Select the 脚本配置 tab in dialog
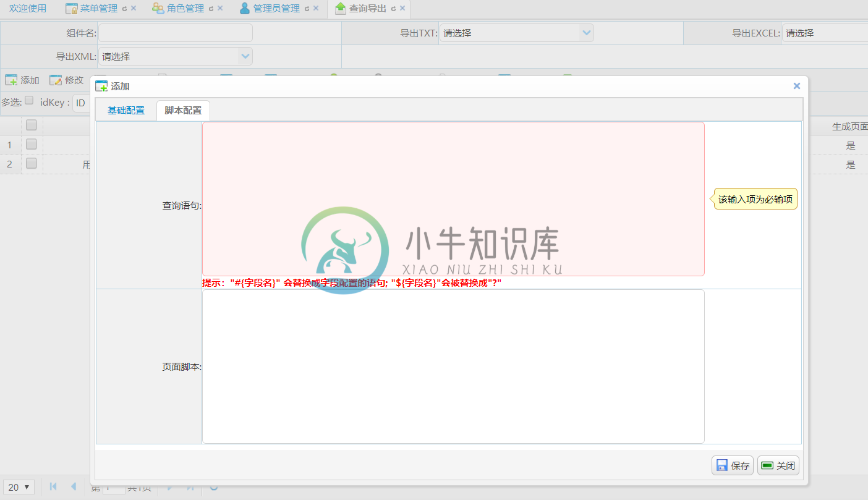Viewport: 868px width, 500px height. [183, 111]
